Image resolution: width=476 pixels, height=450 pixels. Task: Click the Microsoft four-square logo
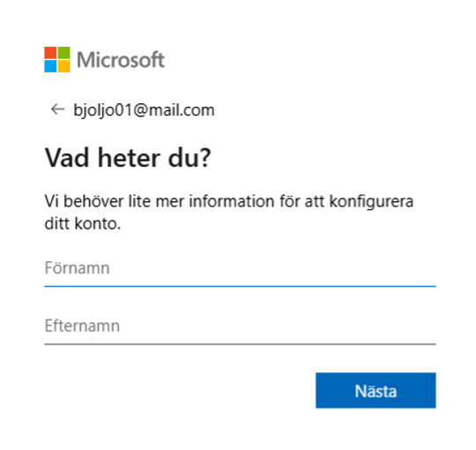pos(57,59)
